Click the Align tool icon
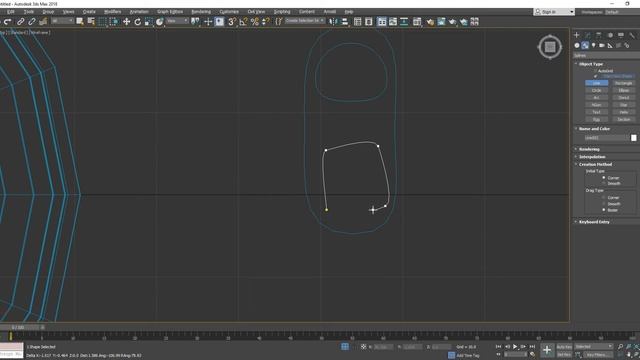The height and width of the screenshot is (360, 640). pyautogui.click(x=344, y=22)
